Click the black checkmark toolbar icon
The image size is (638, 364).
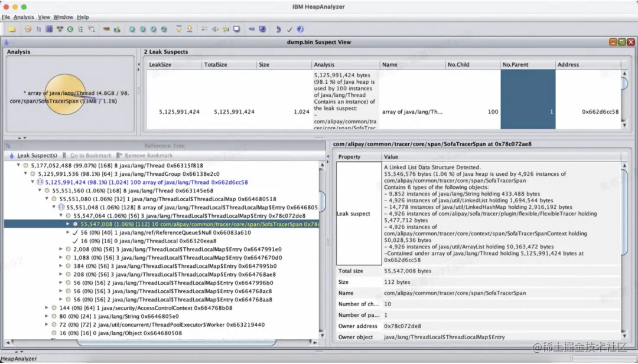pos(289,29)
